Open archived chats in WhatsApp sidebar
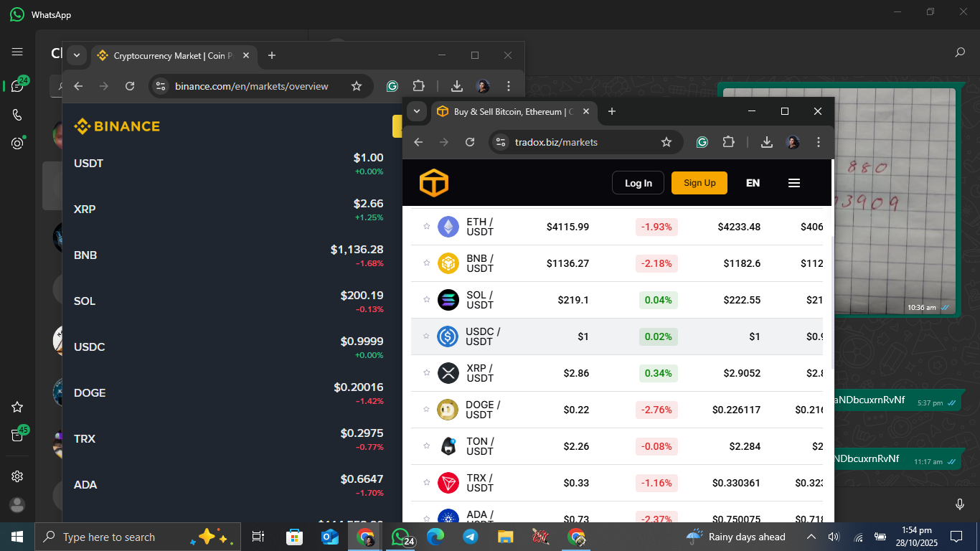 point(17,435)
